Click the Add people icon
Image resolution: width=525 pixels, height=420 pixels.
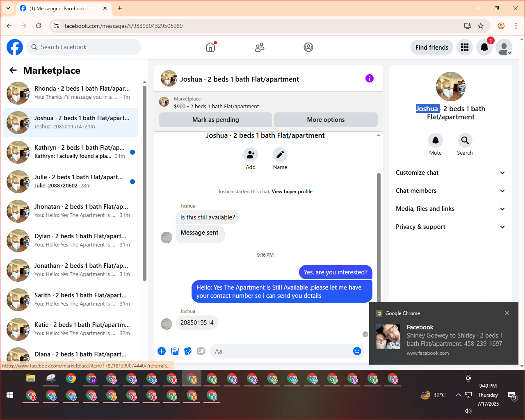[x=251, y=155]
